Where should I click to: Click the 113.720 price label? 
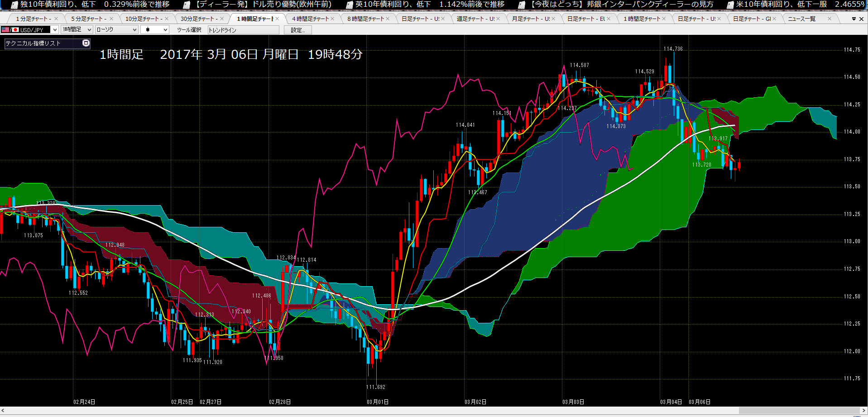point(701,165)
